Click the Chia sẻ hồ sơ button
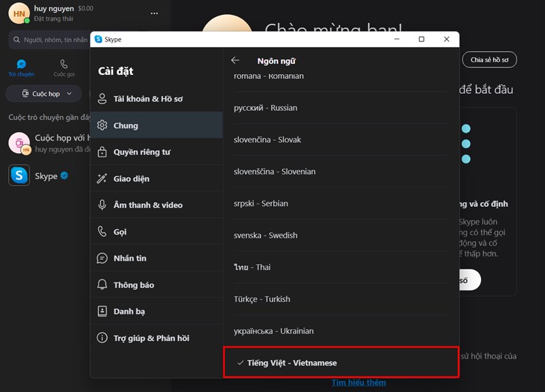This screenshot has height=392, width=545. (x=490, y=60)
